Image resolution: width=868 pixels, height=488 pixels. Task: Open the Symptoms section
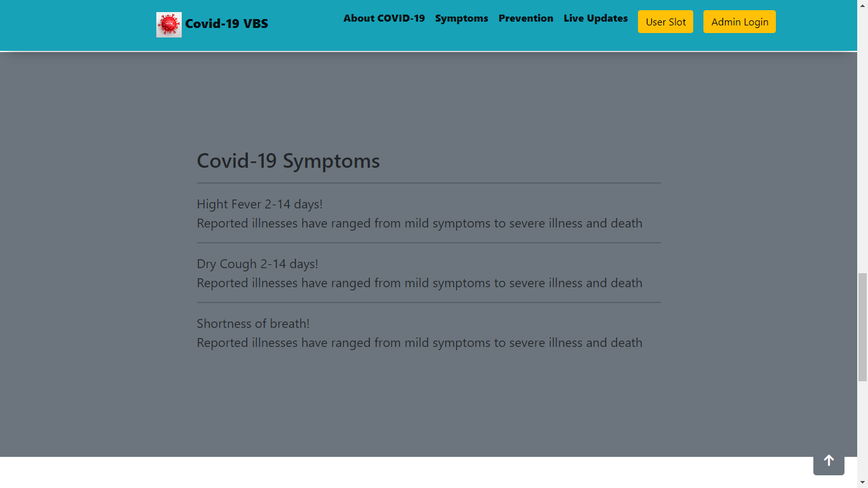pyautogui.click(x=461, y=18)
